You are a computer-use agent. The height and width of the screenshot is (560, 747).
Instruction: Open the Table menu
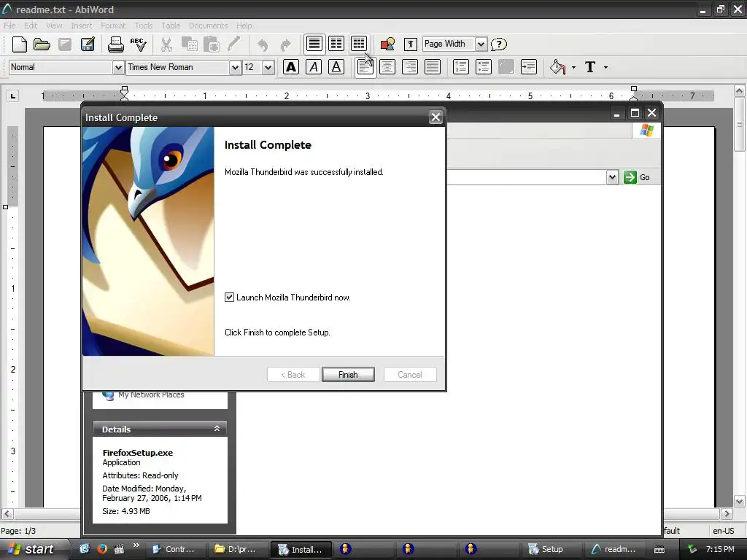pyautogui.click(x=171, y=26)
